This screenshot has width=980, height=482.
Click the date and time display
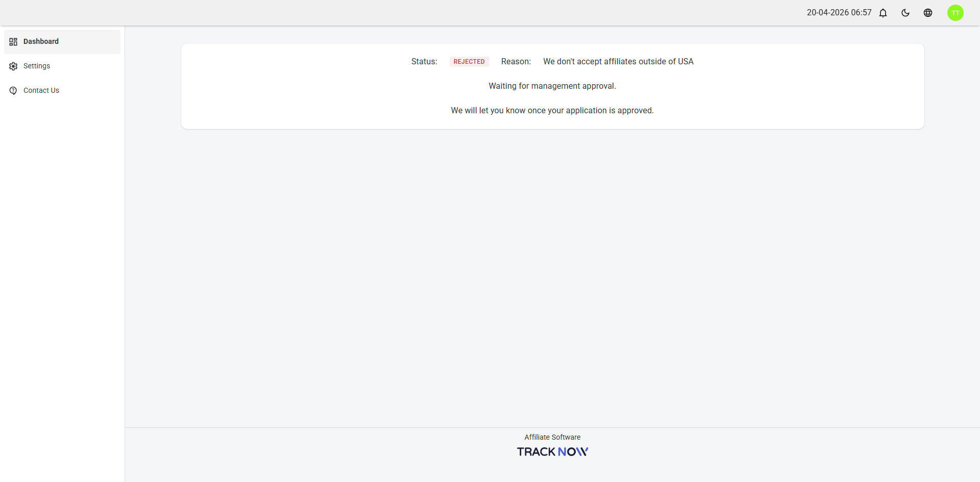(839, 13)
